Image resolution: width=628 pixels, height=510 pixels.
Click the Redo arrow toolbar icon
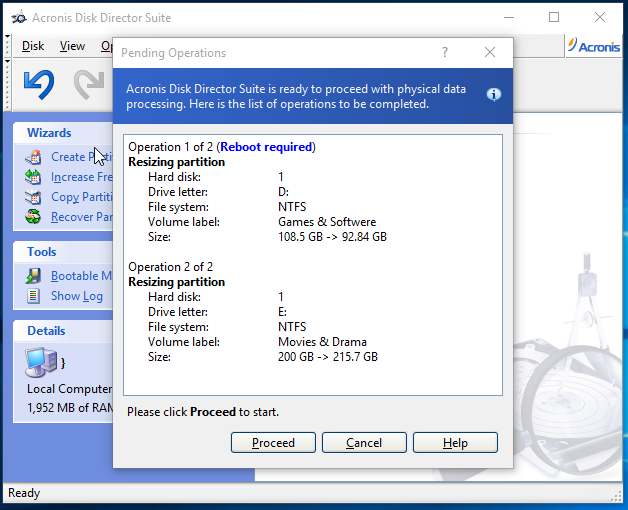[89, 85]
